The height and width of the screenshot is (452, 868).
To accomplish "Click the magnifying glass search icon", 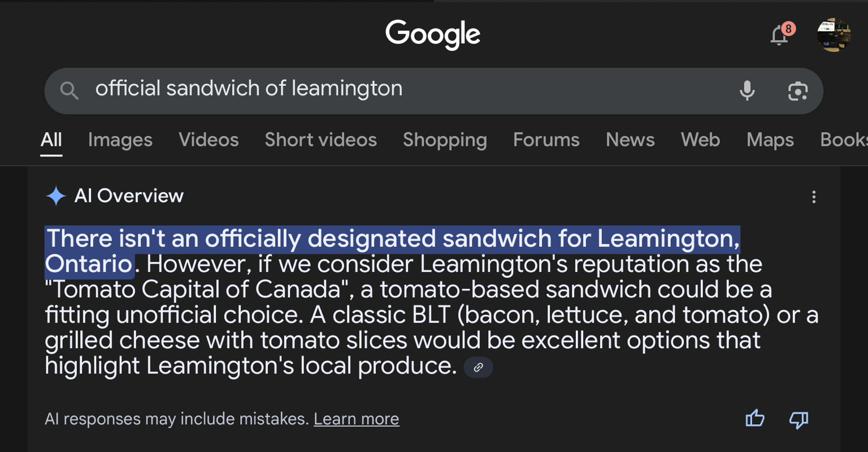I will [69, 90].
